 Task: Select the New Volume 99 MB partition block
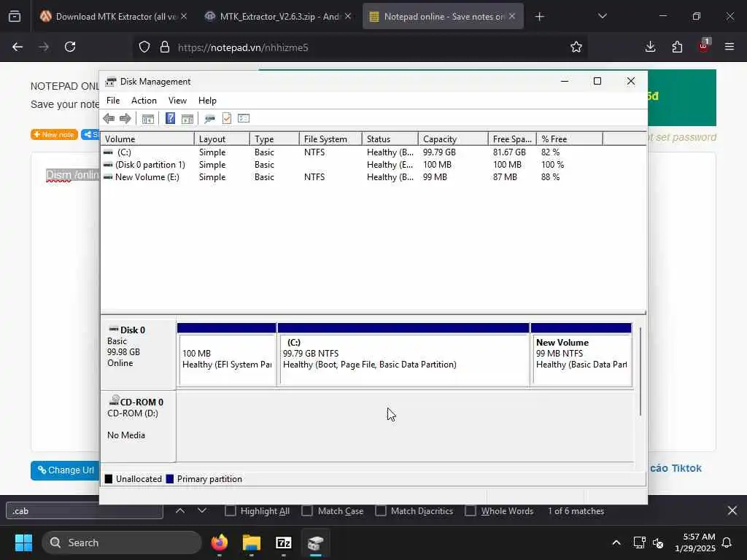pyautogui.click(x=581, y=355)
